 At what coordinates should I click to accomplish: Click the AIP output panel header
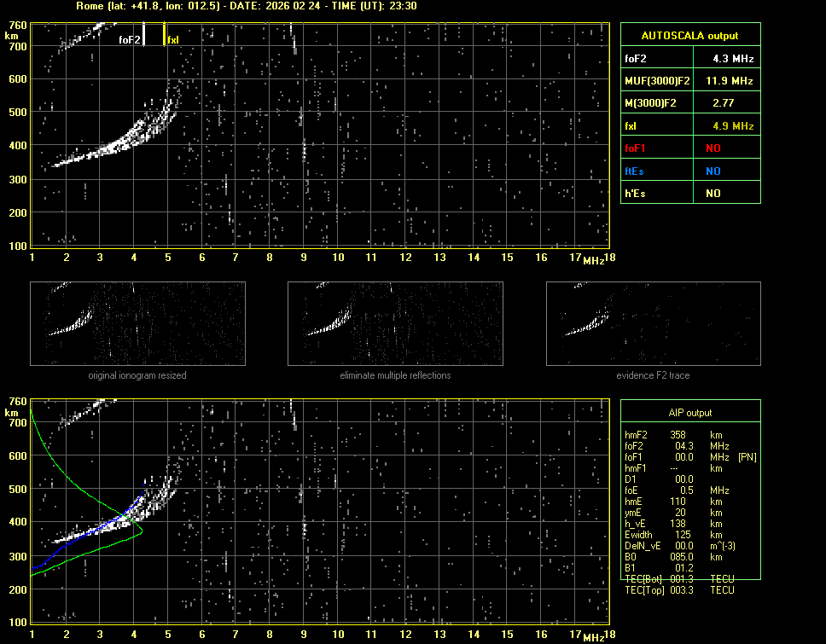click(689, 413)
